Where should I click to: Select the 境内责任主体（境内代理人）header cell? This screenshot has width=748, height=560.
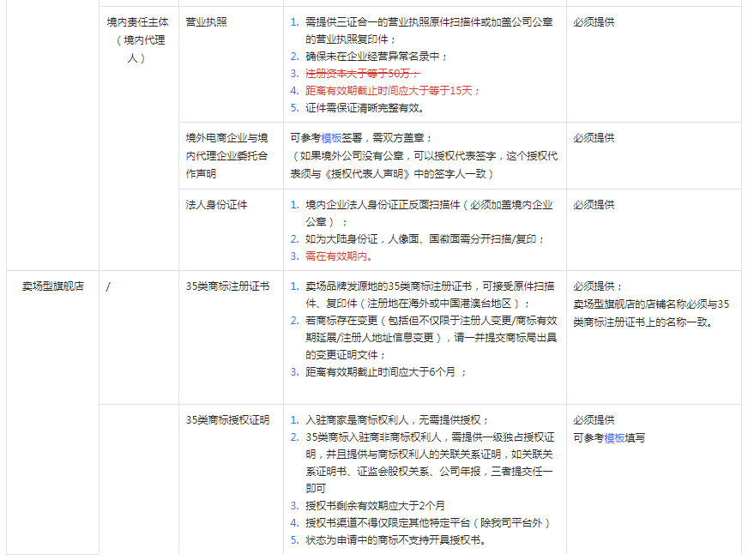137,39
